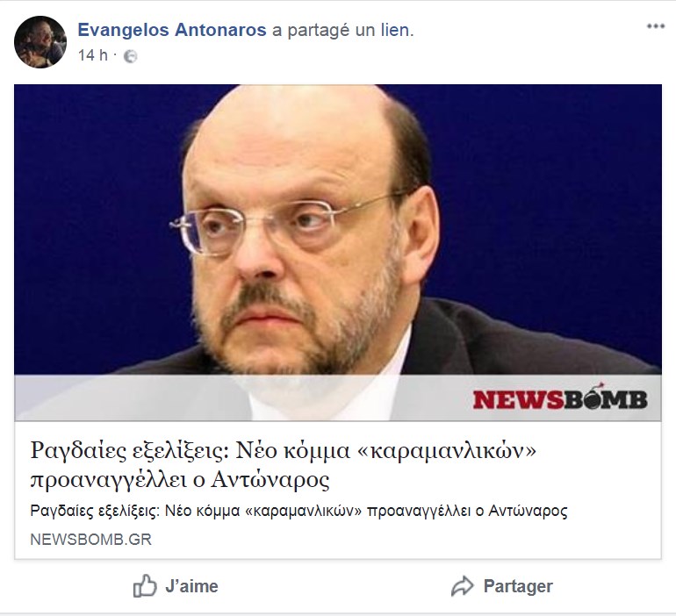Click the globe public-privacy icon
This screenshot has height=616, width=676.
[131, 56]
